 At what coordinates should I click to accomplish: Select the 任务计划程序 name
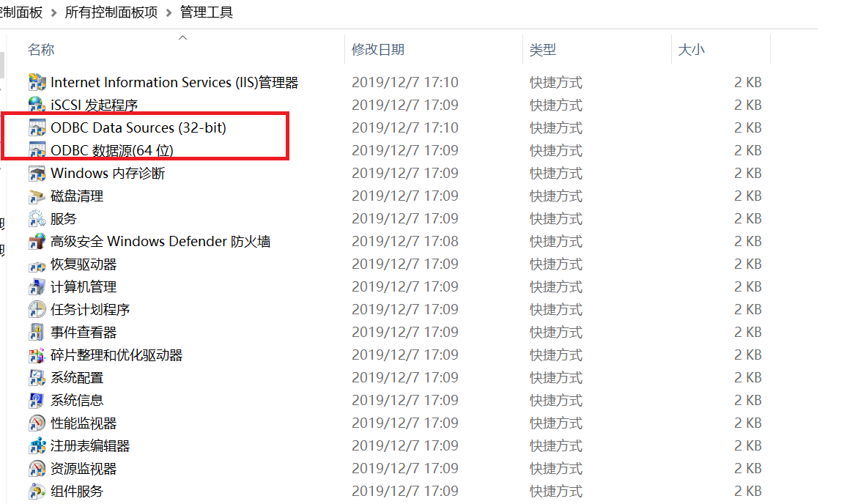coord(90,310)
